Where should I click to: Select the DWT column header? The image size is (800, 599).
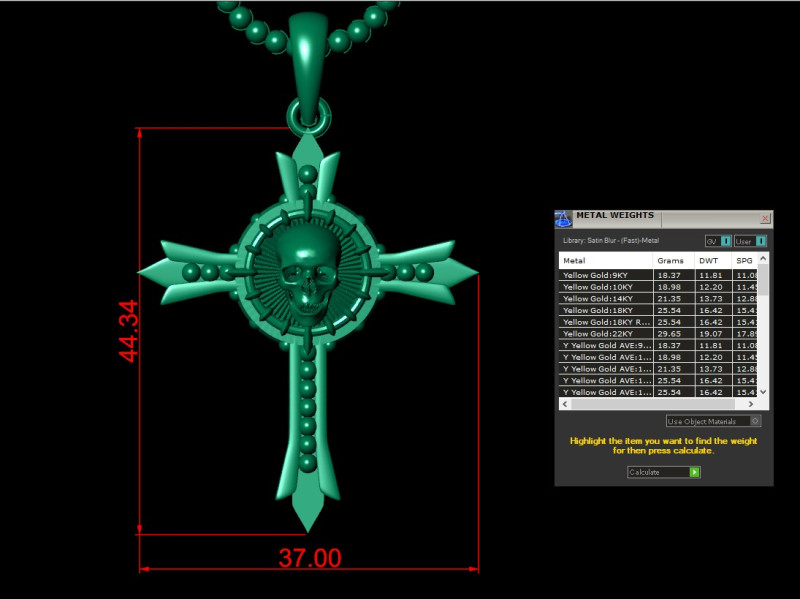(709, 260)
